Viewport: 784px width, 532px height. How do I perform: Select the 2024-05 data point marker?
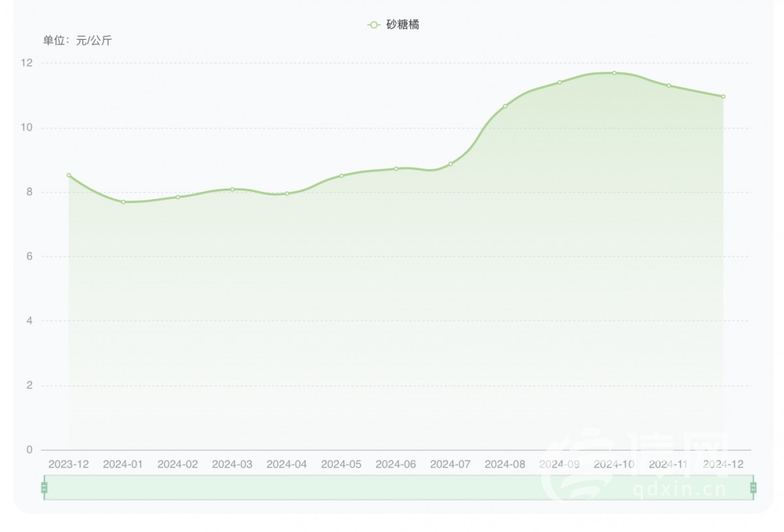tap(341, 176)
